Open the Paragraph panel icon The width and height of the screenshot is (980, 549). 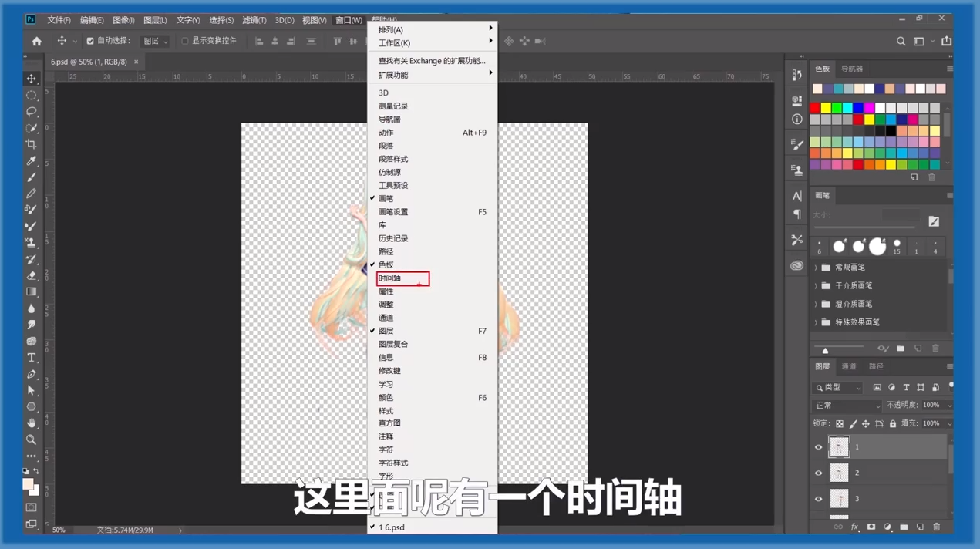[x=796, y=214]
